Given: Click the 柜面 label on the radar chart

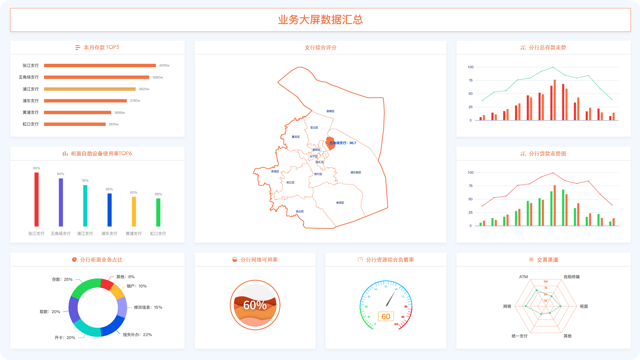Looking at the screenshot, I should pos(584,306).
